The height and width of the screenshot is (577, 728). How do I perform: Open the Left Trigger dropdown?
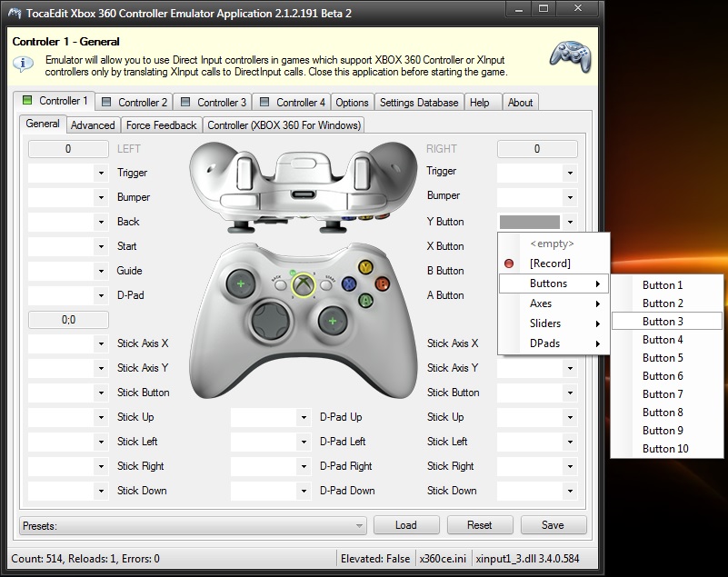(101, 174)
